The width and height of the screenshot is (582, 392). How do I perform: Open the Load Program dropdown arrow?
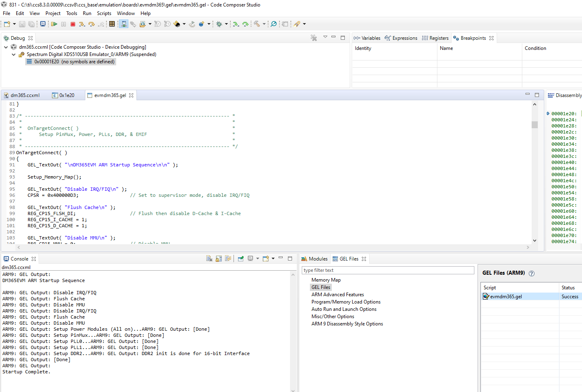point(150,24)
